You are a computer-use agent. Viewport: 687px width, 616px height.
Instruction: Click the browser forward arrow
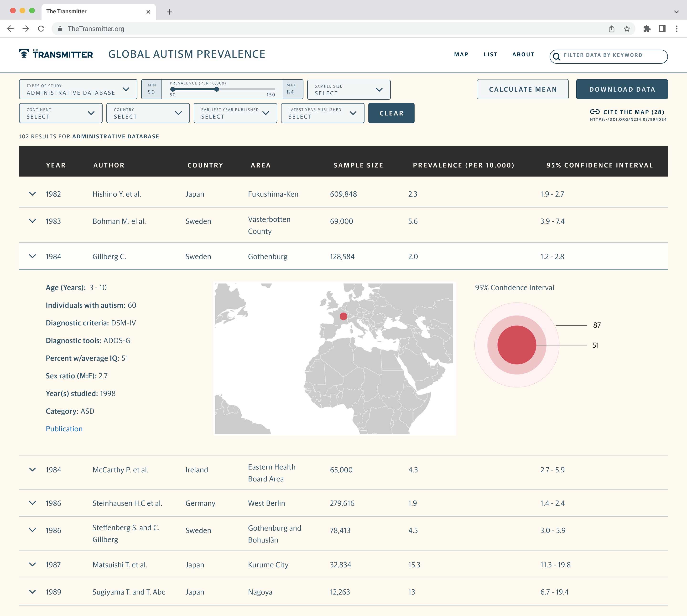pyautogui.click(x=26, y=29)
